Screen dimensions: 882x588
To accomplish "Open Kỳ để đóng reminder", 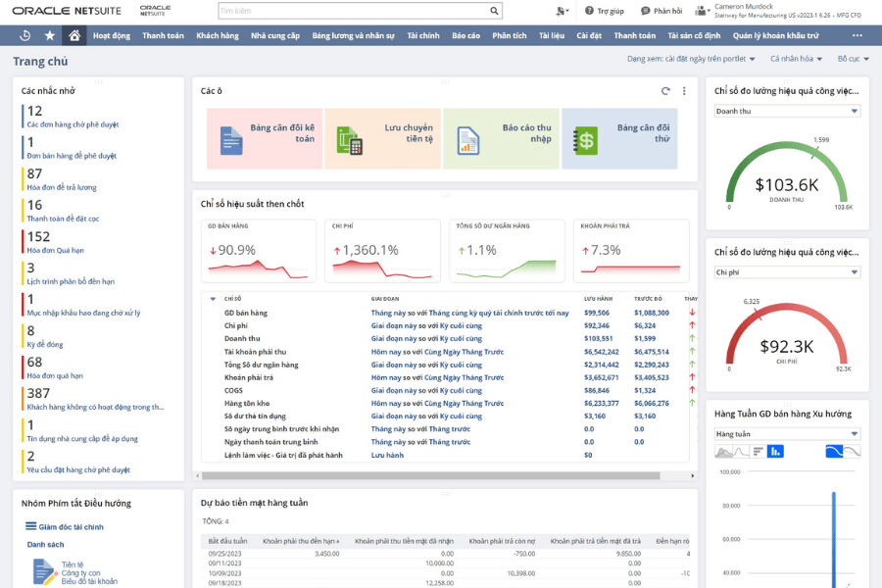I will pyautogui.click(x=45, y=344).
